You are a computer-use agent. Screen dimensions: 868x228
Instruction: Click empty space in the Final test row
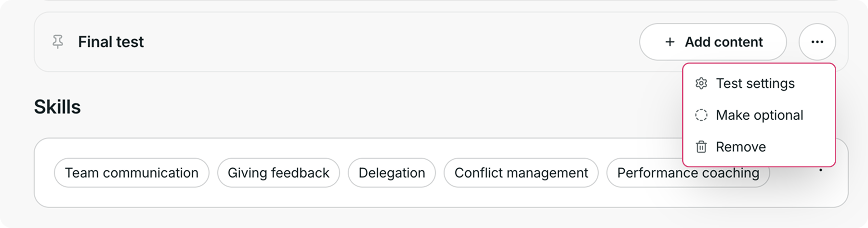coord(385,42)
